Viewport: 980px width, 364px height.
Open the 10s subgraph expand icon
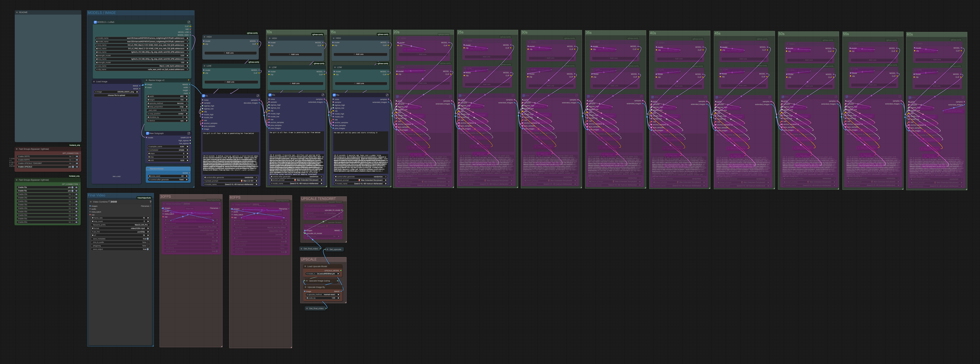323,95
